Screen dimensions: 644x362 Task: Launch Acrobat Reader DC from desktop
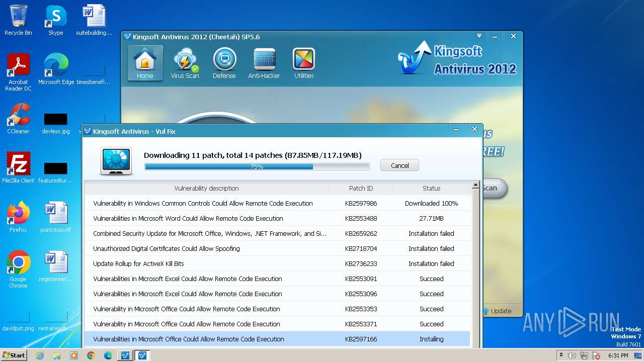click(x=18, y=72)
